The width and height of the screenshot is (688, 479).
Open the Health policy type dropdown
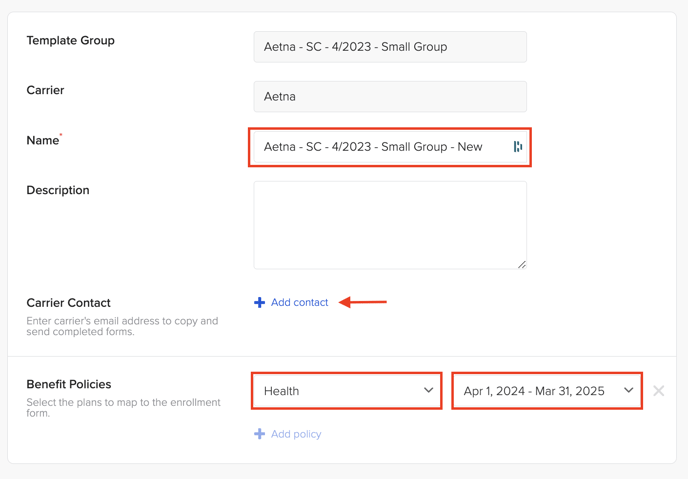click(x=347, y=391)
